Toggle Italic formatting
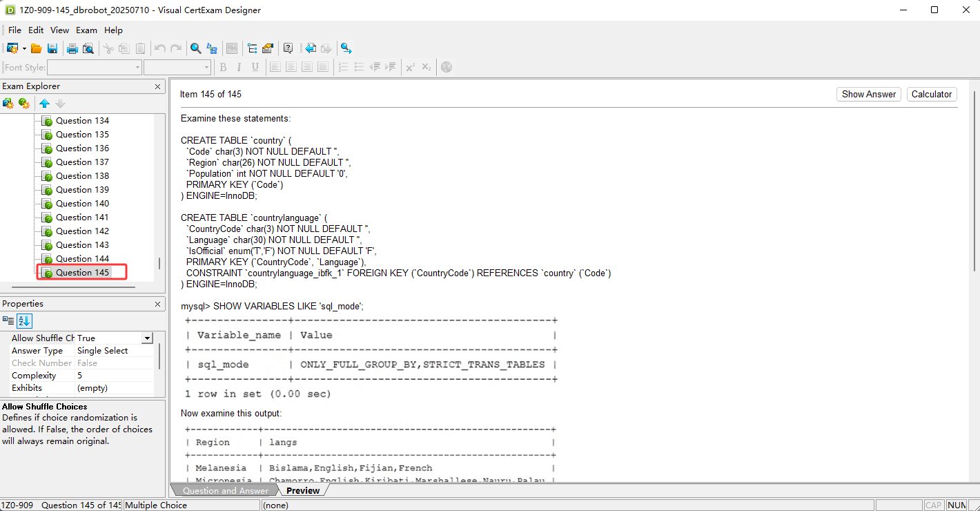 pos(239,67)
